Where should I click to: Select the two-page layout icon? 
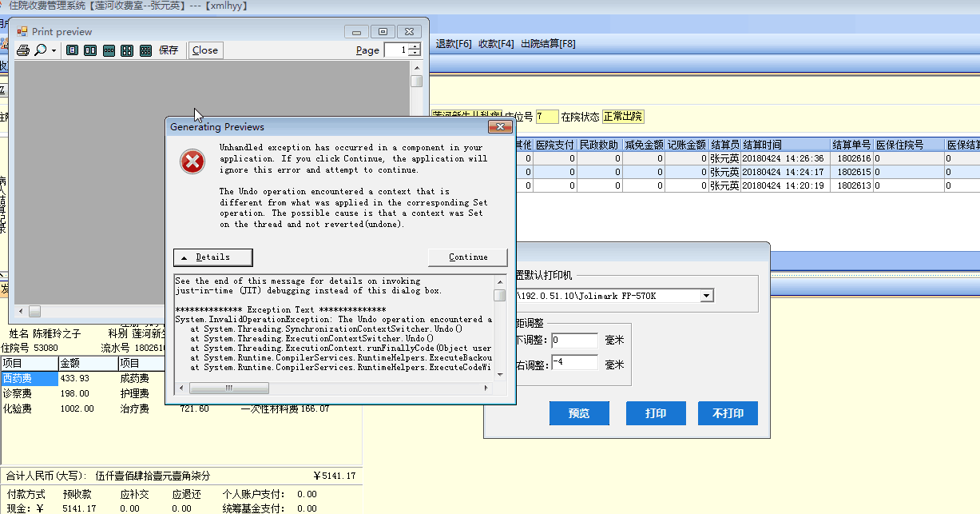point(90,50)
